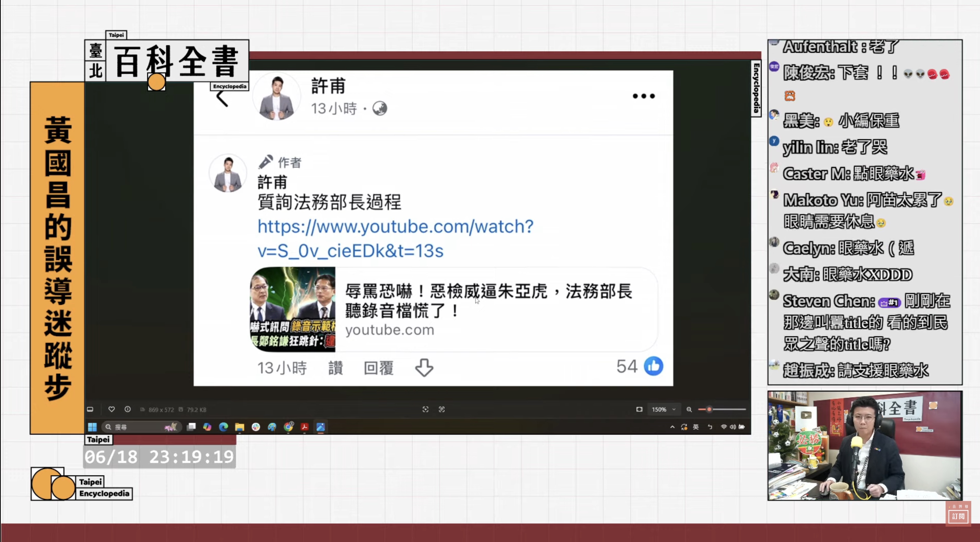Click the visual search icon in Photos toolbar

[x=425, y=409]
